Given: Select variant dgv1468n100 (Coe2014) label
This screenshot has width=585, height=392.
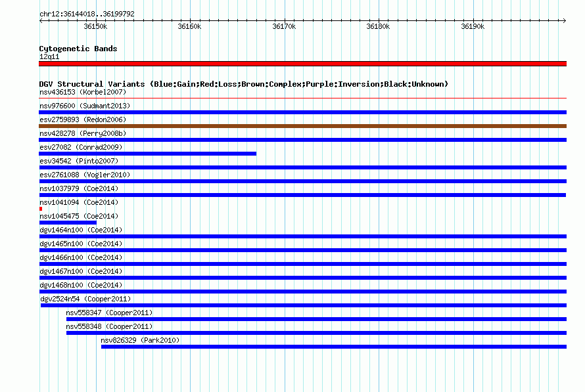Looking at the screenshot, I should pos(81,285).
